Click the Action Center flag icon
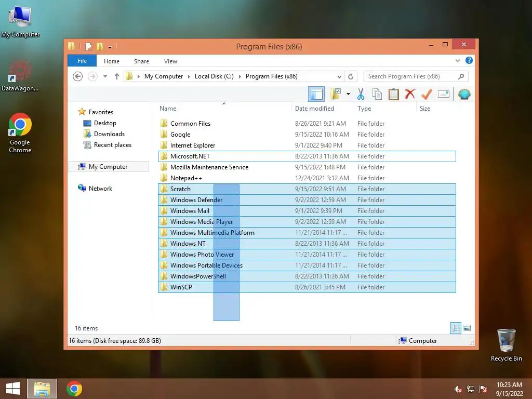532x399 pixels. (483, 389)
